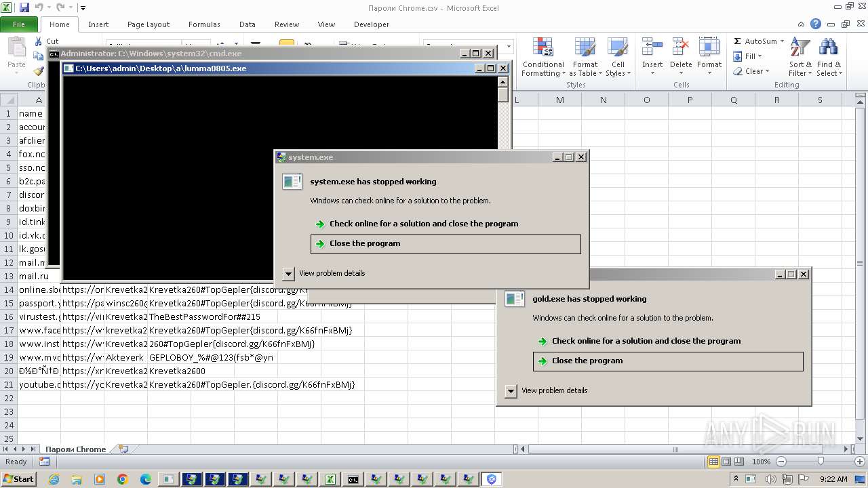Switch to the Developer ribbon tab
Image resolution: width=868 pixels, height=488 pixels.
point(372,24)
